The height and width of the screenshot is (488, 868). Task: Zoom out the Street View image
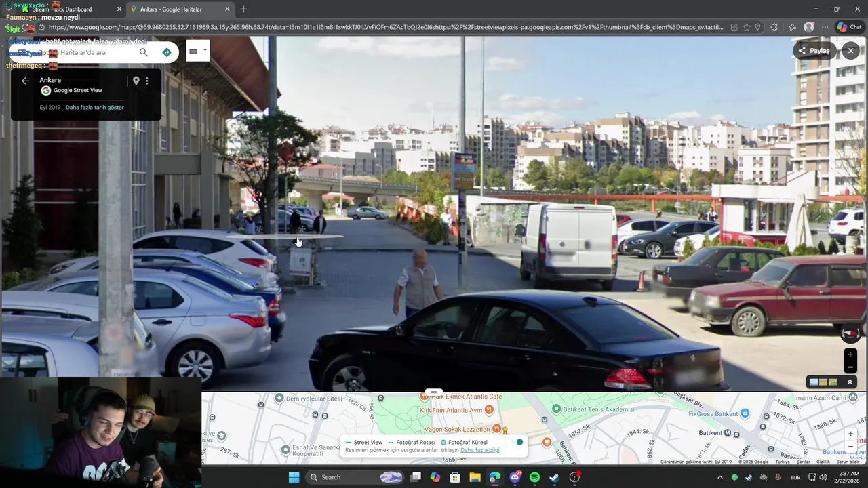point(850,367)
